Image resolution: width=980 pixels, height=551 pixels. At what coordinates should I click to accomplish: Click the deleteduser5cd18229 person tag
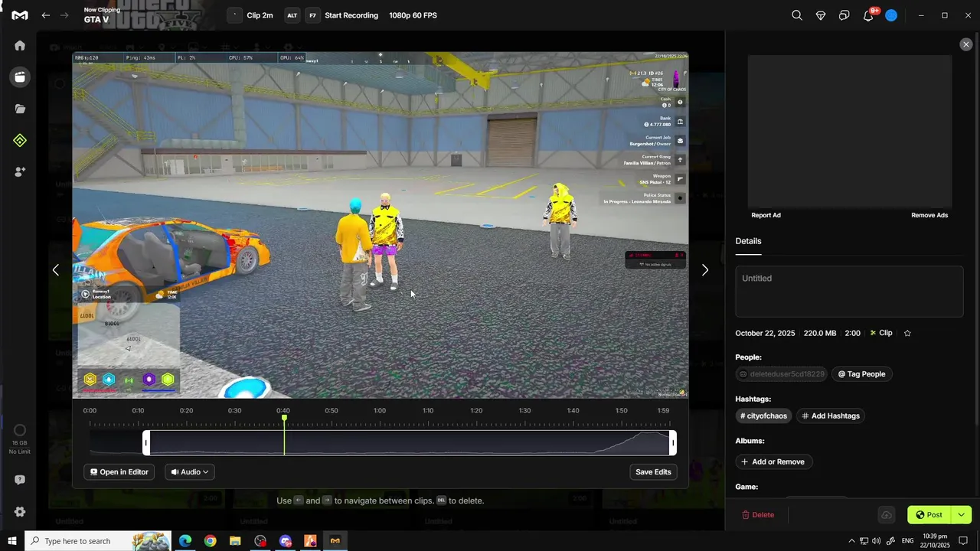click(782, 374)
